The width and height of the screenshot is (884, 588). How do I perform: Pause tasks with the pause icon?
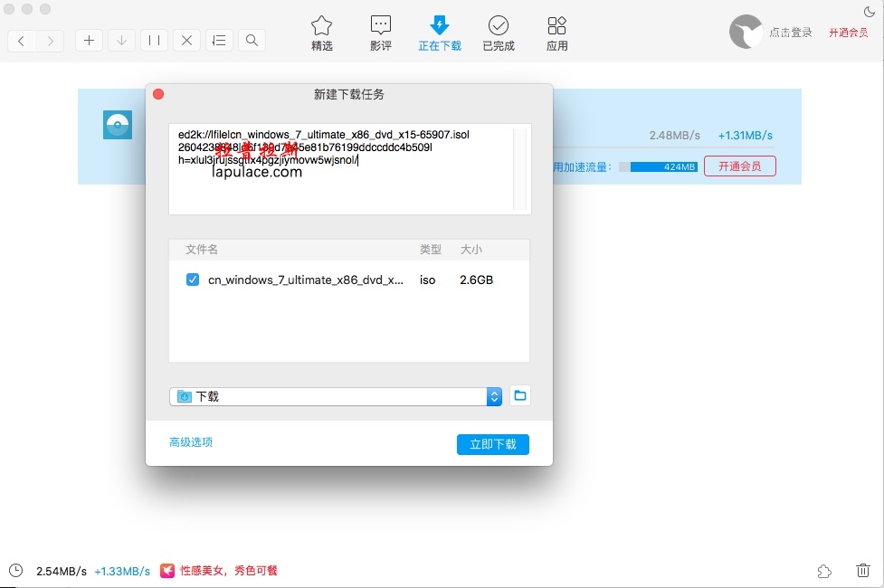(x=154, y=41)
